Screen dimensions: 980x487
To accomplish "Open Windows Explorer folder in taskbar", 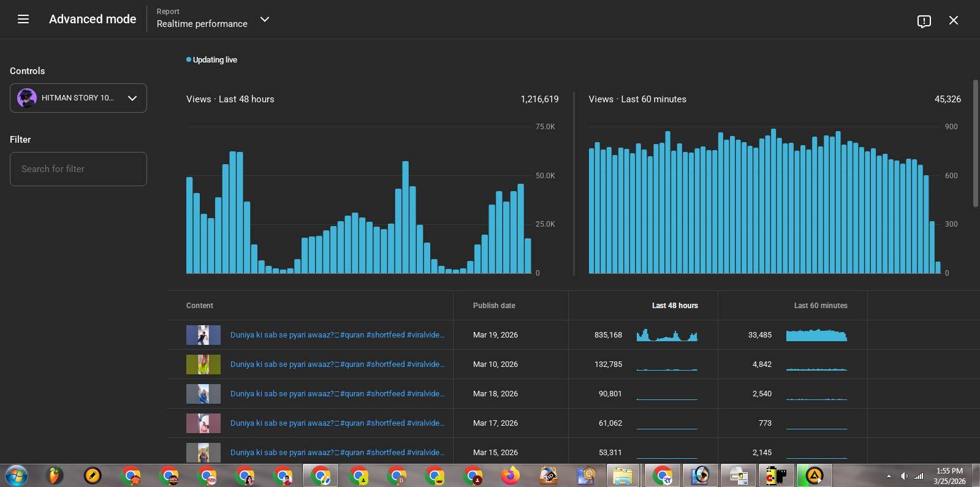I will pyautogui.click(x=623, y=475).
